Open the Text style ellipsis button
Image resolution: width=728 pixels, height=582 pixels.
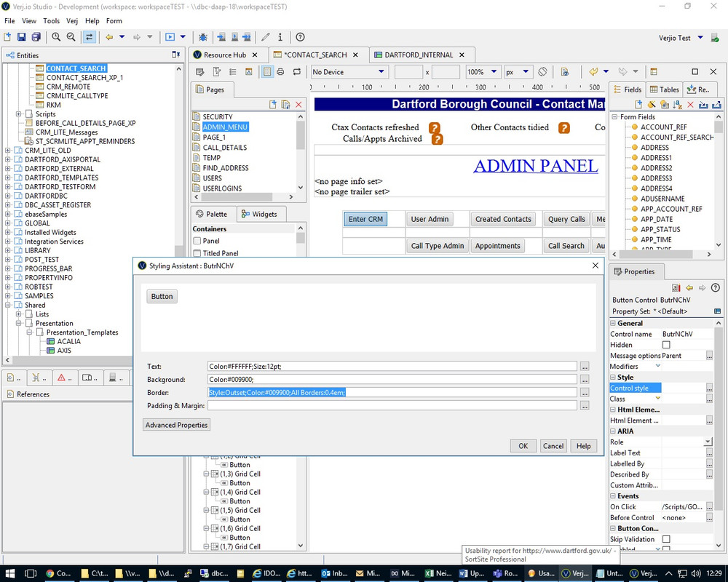point(585,367)
